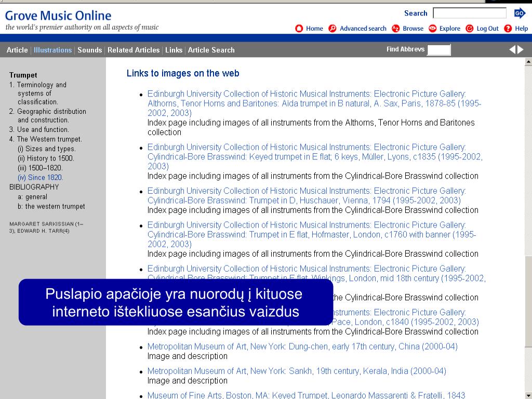532x399 pixels.
Task: Open the Sounds tab
Action: [x=89, y=50]
